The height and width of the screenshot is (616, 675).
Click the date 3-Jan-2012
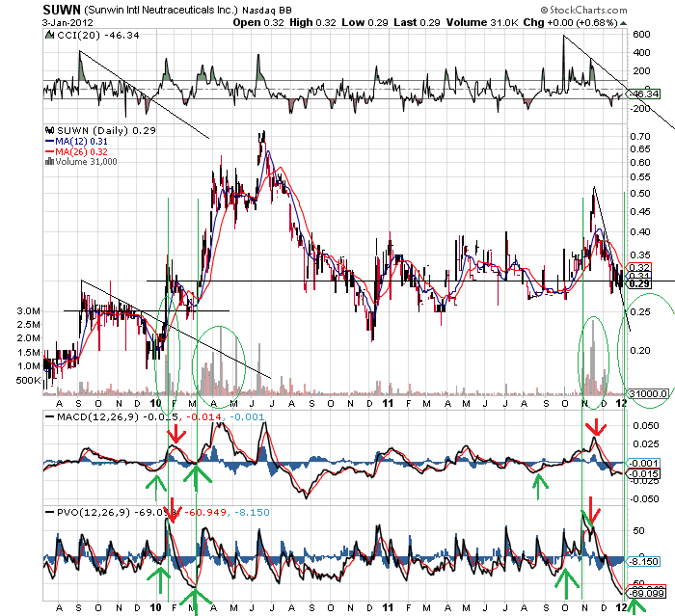pyautogui.click(x=67, y=22)
